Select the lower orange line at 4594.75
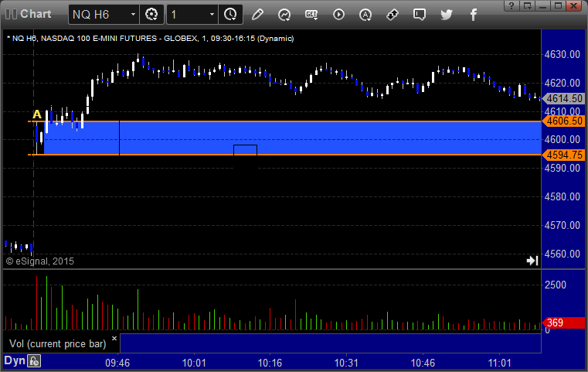Image resolution: width=588 pixels, height=372 pixels. (x=285, y=155)
